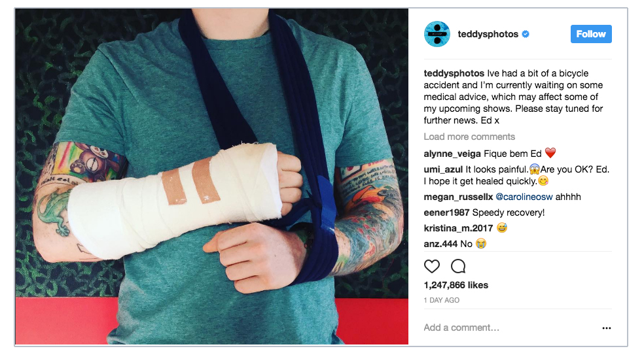Visit kristina_m.2017 profile
The image size is (644, 353).
458,228
